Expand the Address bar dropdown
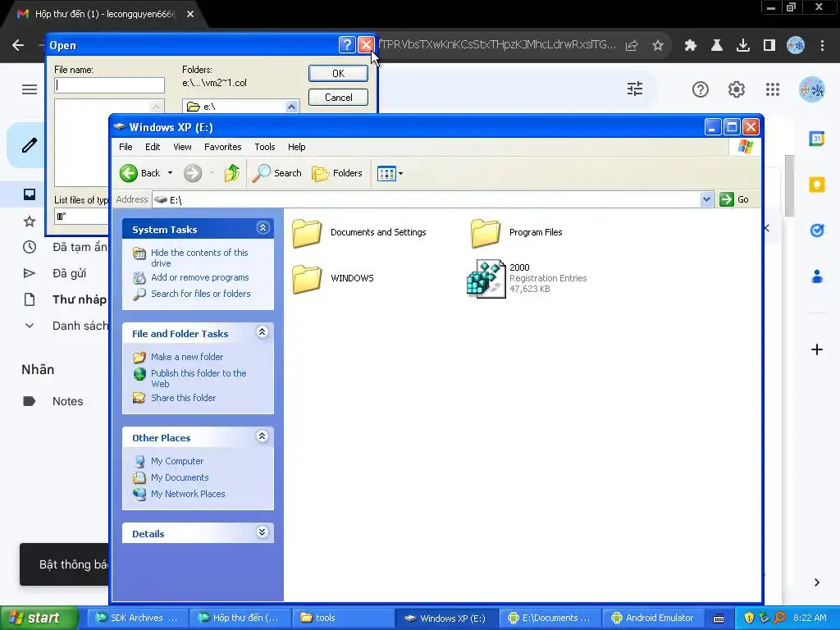The height and width of the screenshot is (630, 840). click(x=706, y=199)
